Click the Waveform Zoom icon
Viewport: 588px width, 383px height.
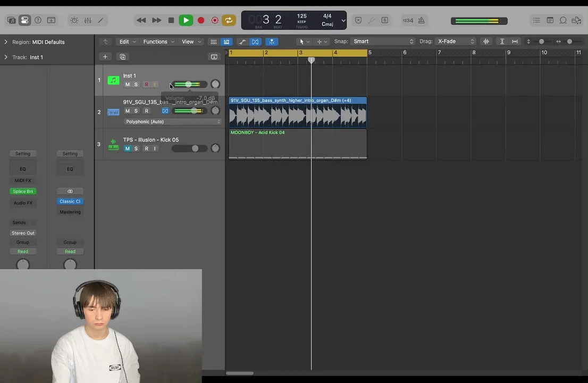coord(486,41)
